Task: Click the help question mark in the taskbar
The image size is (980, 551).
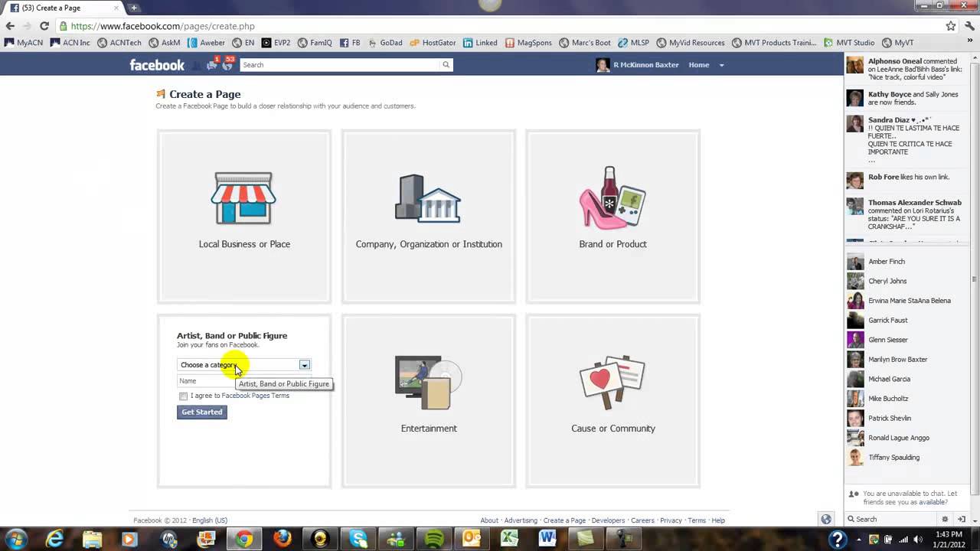Action: [x=838, y=540]
